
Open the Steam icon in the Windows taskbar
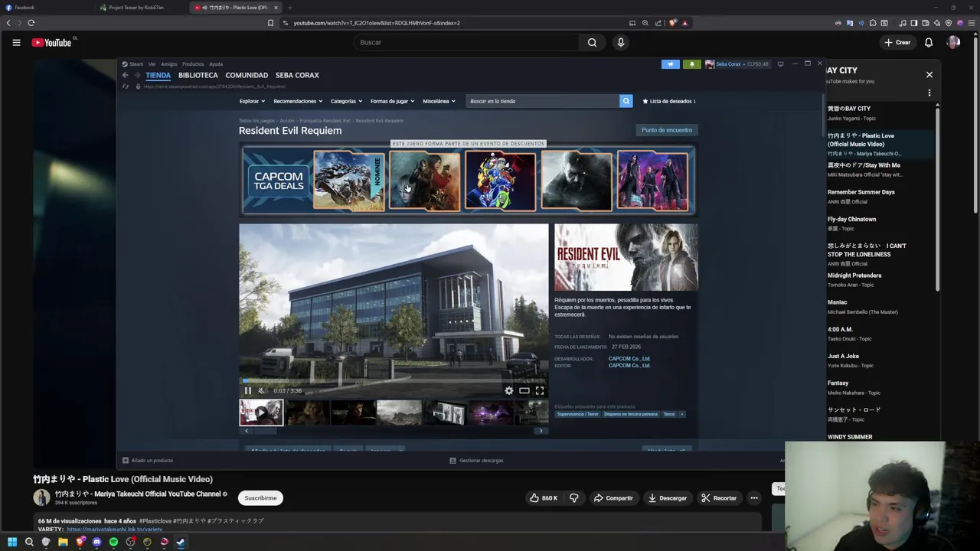(x=181, y=543)
